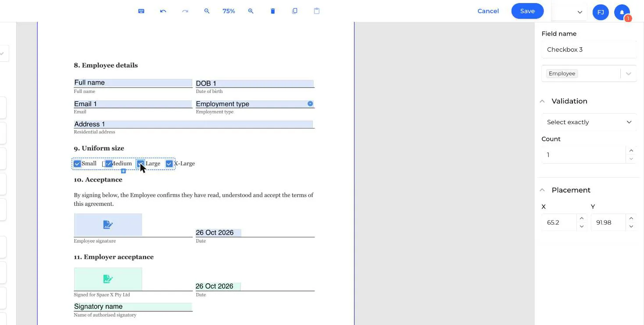Decrease the Y placement value
Viewport: 644px width, 325px height.
click(631, 226)
